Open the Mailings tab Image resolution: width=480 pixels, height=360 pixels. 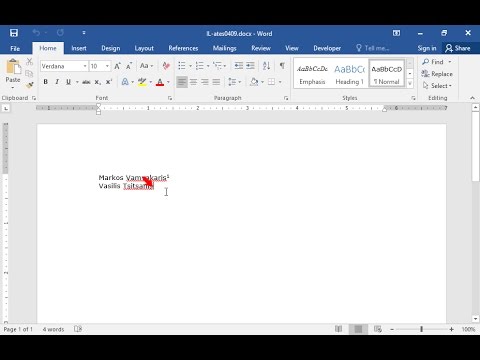[x=224, y=48]
